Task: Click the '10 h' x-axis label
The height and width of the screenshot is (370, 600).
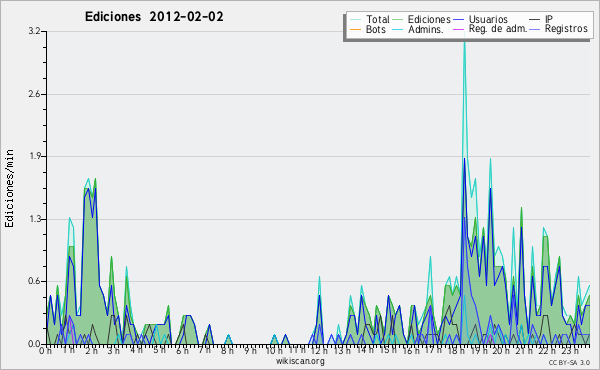Action: click(274, 350)
